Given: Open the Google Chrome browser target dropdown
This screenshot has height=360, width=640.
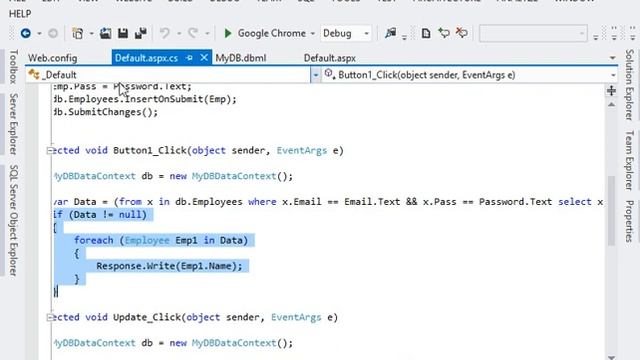Looking at the screenshot, I should click(x=313, y=33).
